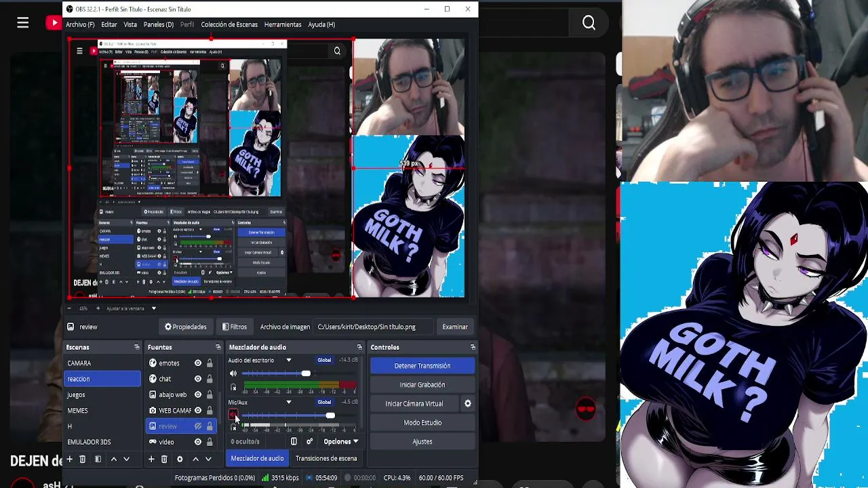This screenshot has height=488, width=868.
Task: Toggle monitoring icon for Audio del escritorio
Action: (x=234, y=388)
